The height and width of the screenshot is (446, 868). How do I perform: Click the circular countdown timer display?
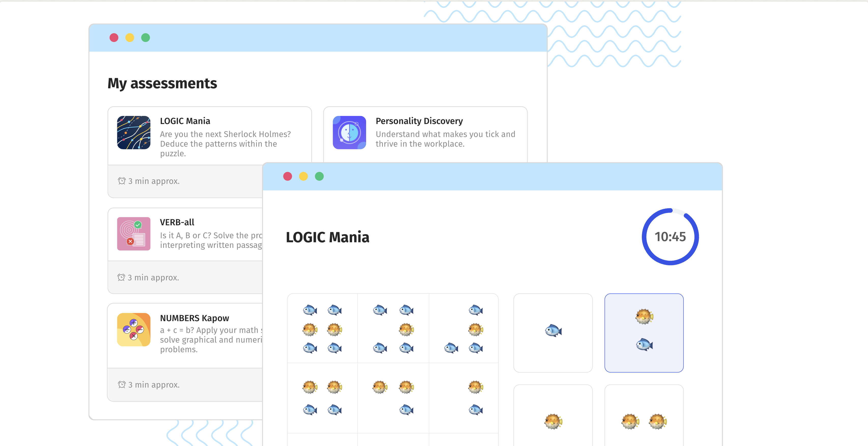[670, 237]
